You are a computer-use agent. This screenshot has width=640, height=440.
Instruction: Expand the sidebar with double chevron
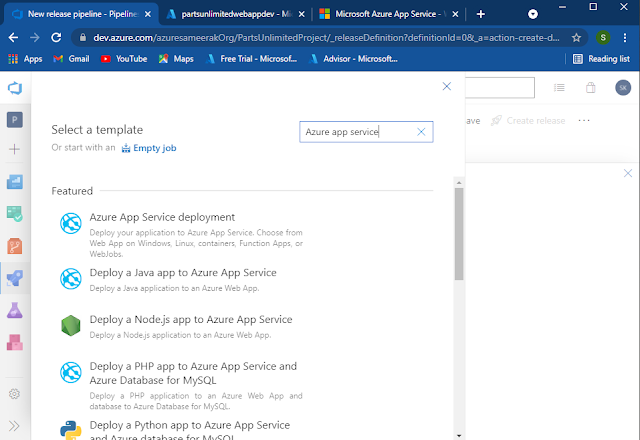coord(14,426)
